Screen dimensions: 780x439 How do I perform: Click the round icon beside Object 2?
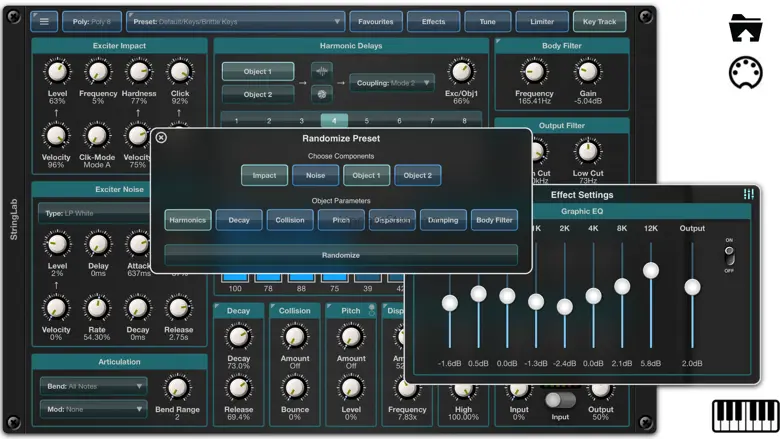(x=322, y=94)
